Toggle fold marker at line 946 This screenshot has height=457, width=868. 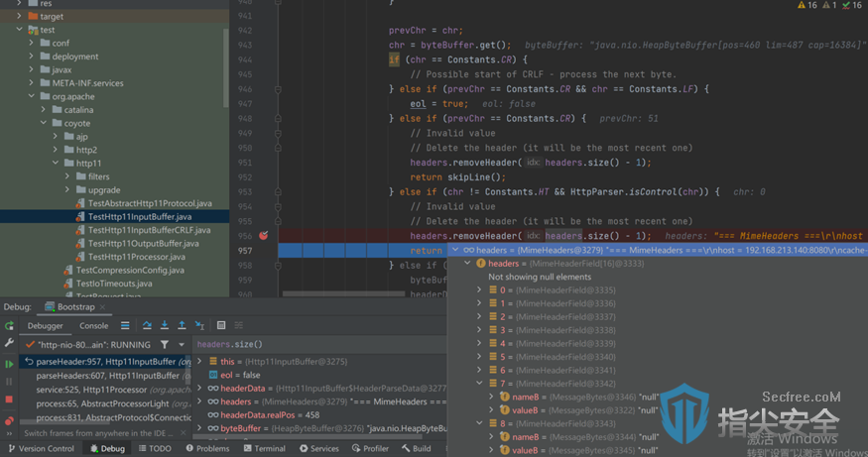(278, 89)
